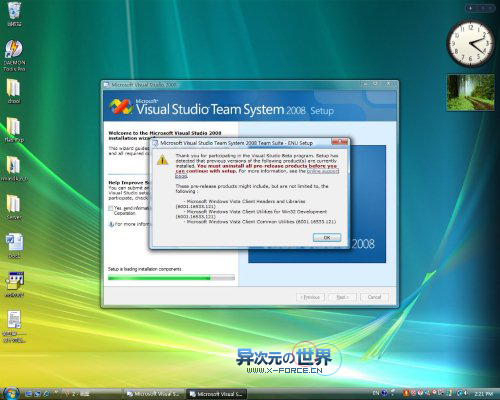Click the 'Client Common Utilities' product line
The width and height of the screenshot is (500, 400).
tap(261, 222)
